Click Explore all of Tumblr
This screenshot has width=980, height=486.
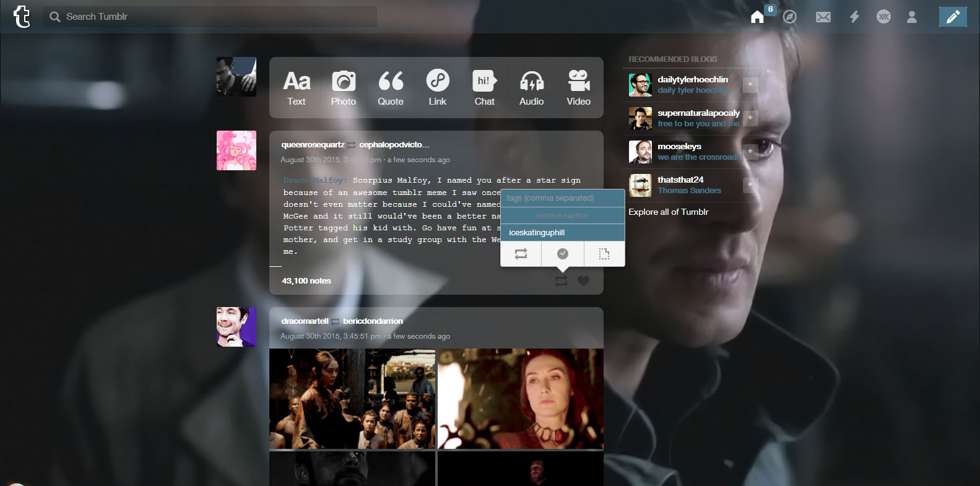click(x=669, y=212)
